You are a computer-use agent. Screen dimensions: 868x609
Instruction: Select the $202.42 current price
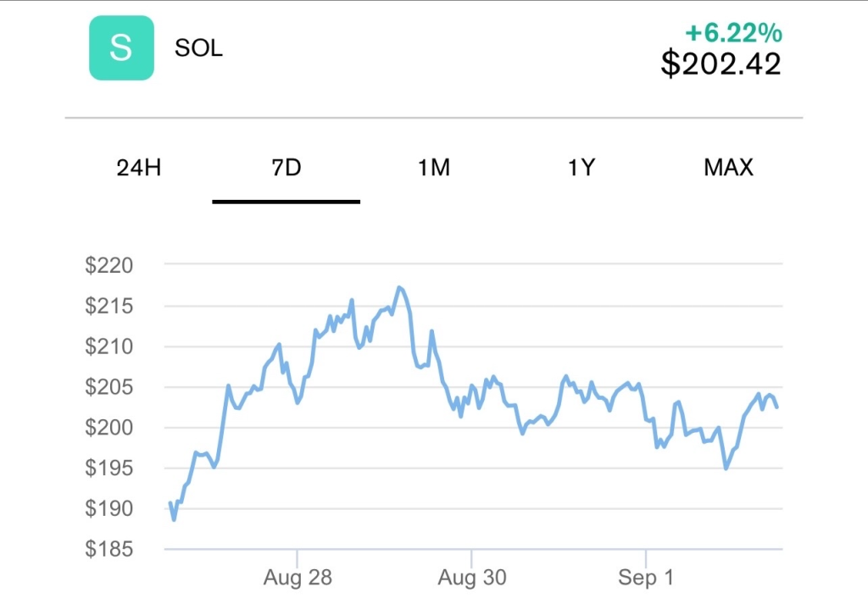tap(721, 64)
